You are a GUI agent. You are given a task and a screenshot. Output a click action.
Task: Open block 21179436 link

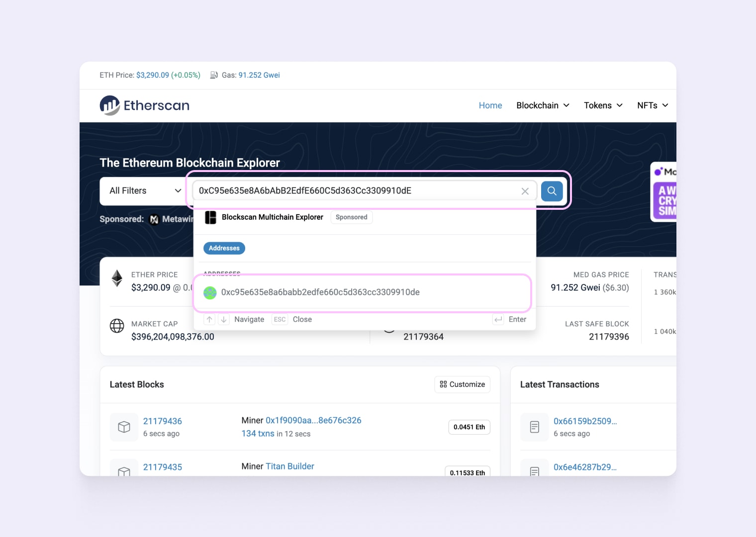pyautogui.click(x=163, y=421)
